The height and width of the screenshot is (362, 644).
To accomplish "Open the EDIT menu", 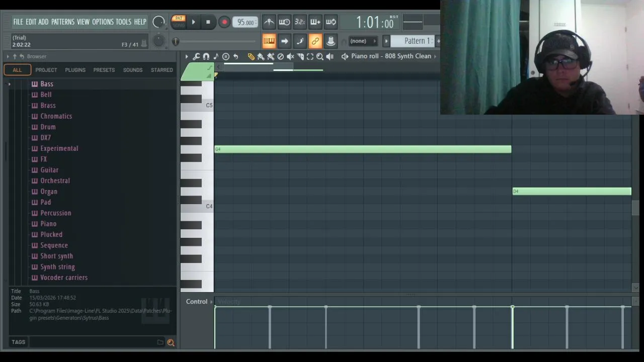I will point(31,22).
